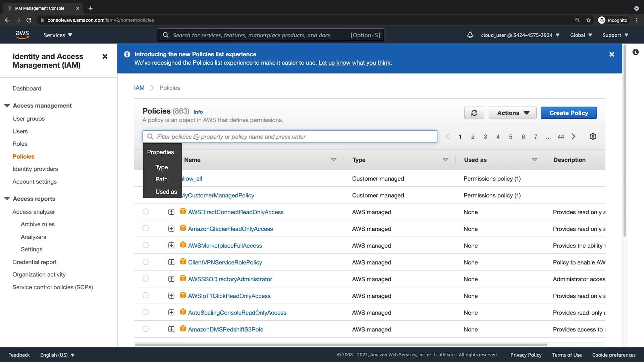
Task: Select the AmazonDMSRedshiftS3Role radio button
Action: [145, 329]
